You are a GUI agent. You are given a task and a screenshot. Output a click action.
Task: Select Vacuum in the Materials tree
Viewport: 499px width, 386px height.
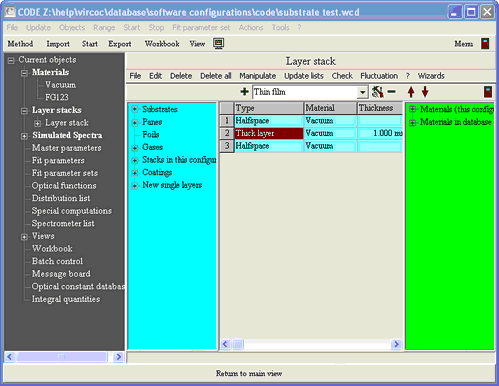point(61,85)
